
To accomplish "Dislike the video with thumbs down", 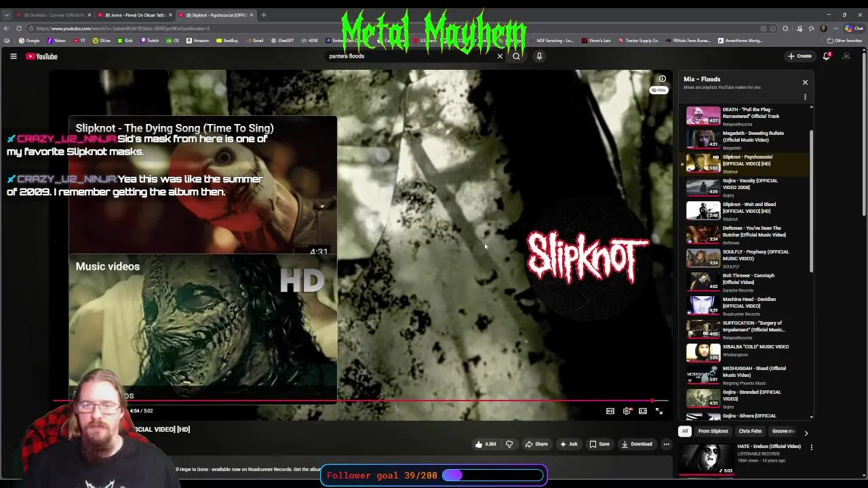I will pos(509,444).
